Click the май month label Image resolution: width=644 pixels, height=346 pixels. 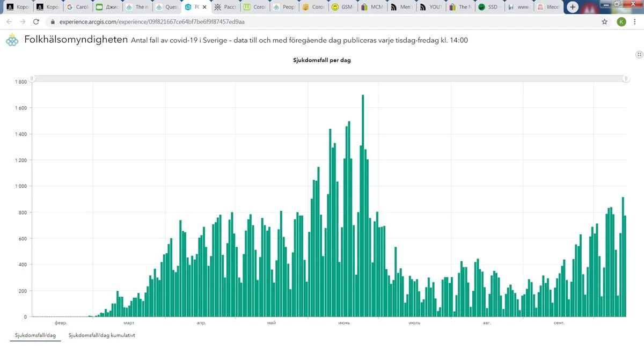point(271,323)
